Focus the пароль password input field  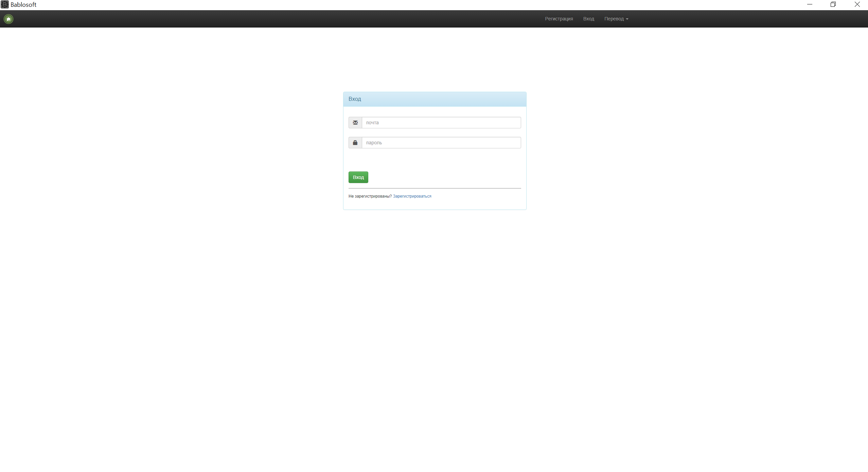click(441, 143)
